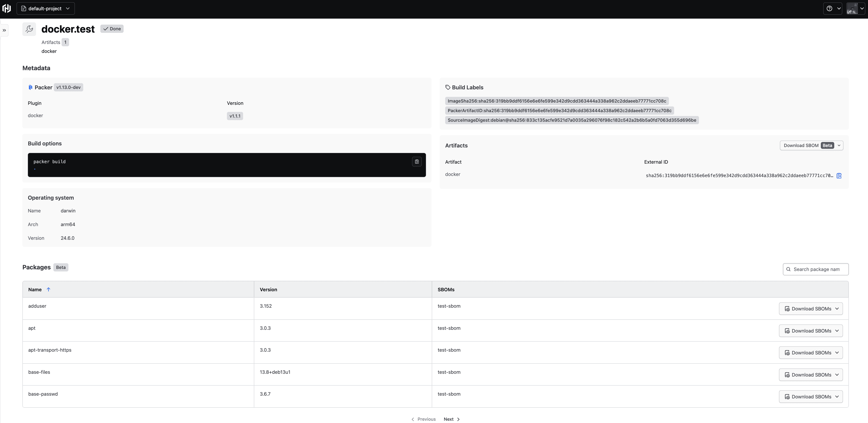
Task: Click the docker plugin version v1.1.1 badge
Action: 234,116
